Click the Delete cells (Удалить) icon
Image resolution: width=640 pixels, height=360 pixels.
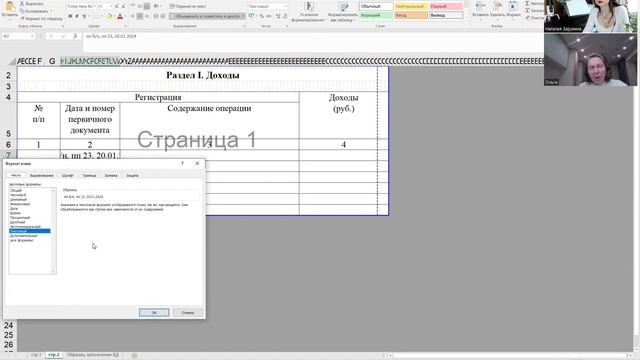click(498, 6)
